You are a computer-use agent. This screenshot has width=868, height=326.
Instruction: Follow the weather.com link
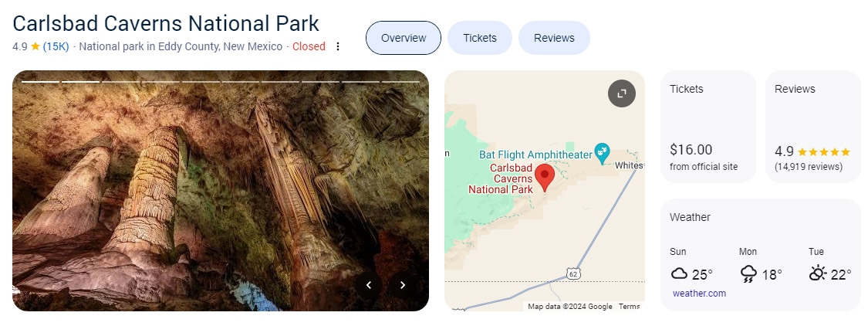699,294
